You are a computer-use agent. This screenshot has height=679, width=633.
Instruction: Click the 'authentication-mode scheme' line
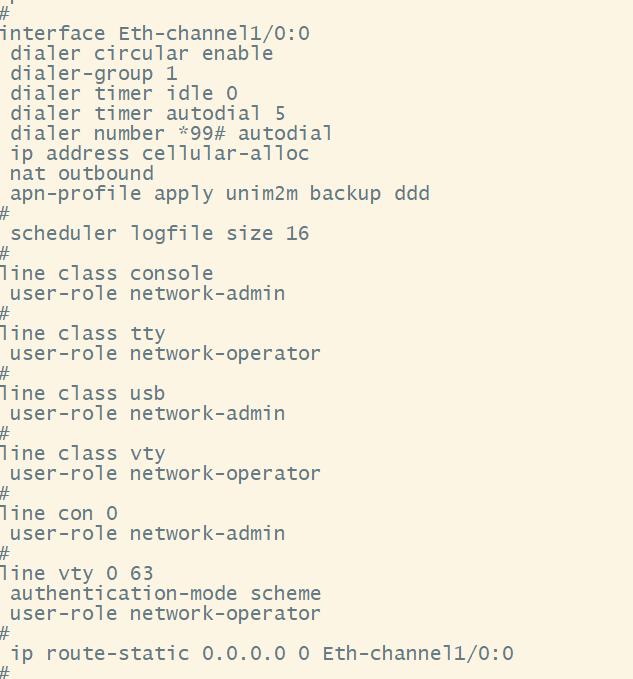166,594
